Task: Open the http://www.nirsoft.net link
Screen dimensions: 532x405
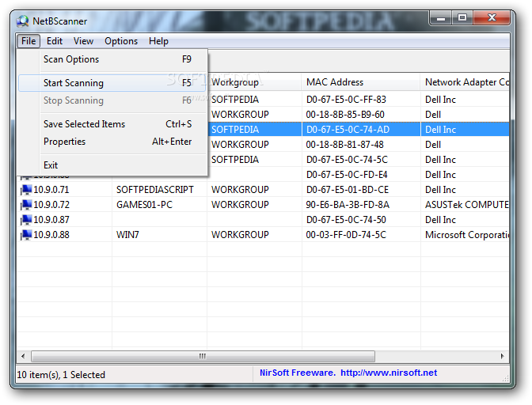Action: pos(389,373)
